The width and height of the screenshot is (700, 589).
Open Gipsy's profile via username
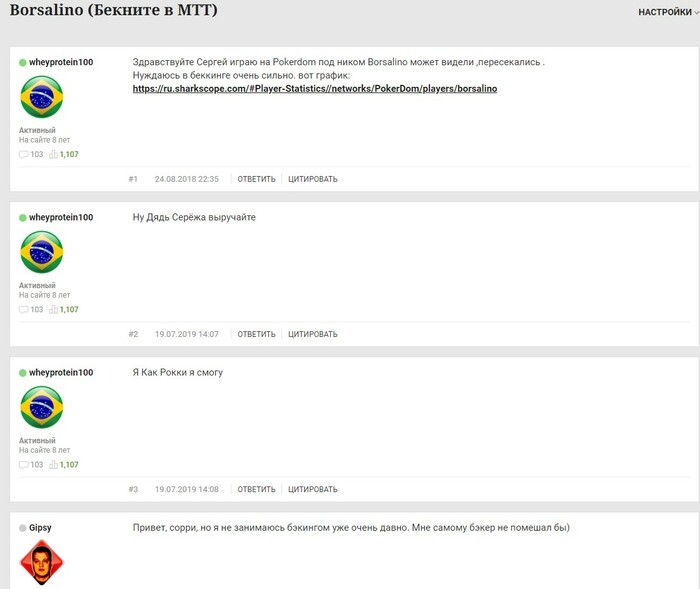[x=40, y=527]
